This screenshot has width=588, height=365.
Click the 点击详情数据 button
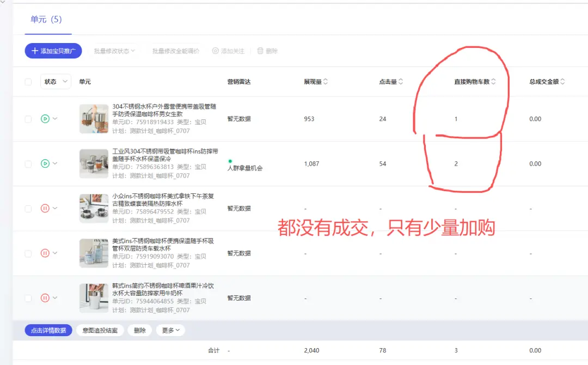[x=48, y=330]
